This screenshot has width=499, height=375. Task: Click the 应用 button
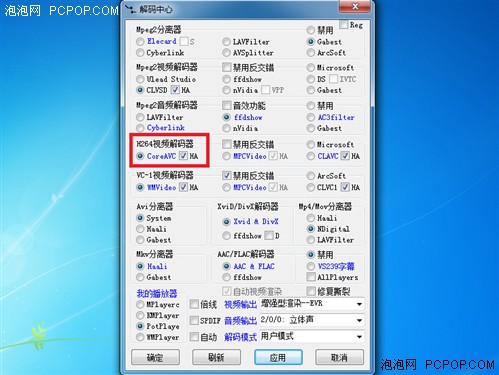(278, 357)
